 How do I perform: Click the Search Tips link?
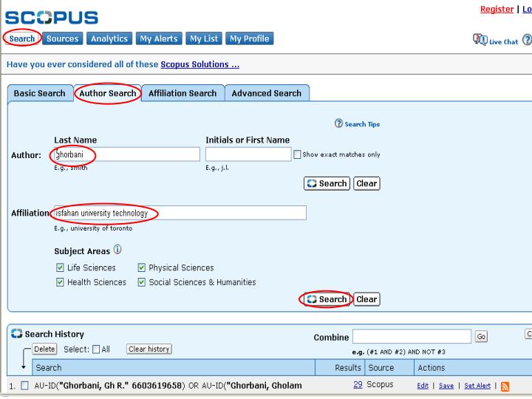click(x=362, y=124)
